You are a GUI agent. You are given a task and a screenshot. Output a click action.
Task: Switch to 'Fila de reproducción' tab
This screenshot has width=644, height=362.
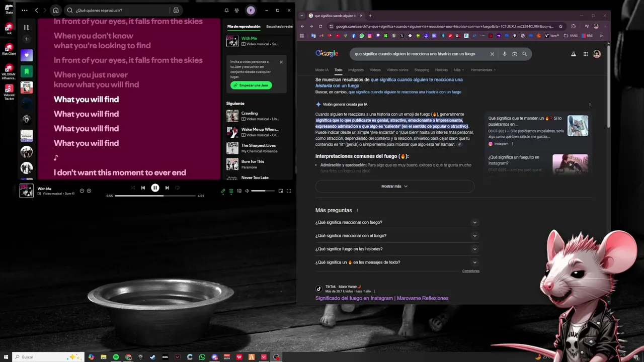coord(244,26)
